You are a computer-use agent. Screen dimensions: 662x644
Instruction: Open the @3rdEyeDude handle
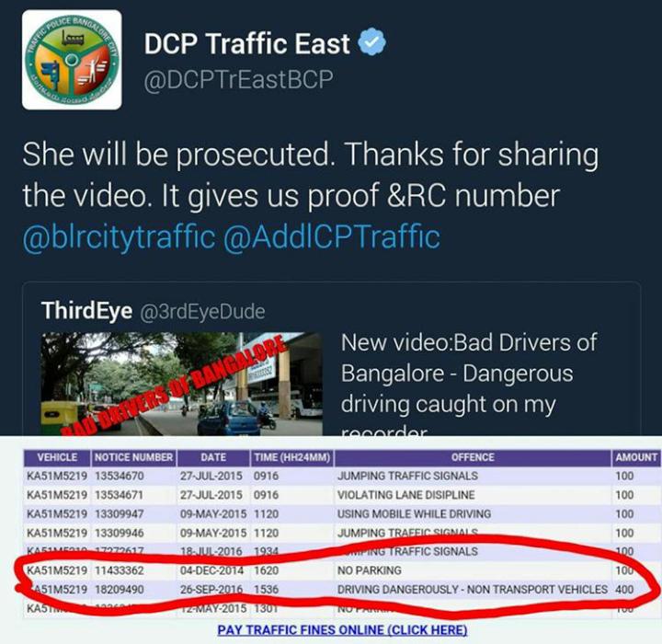[x=202, y=312]
